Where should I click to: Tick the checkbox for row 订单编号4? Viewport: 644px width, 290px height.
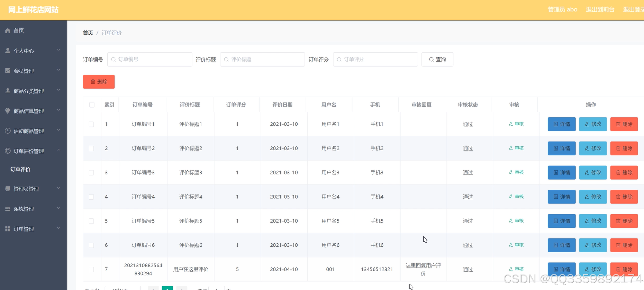click(x=91, y=197)
